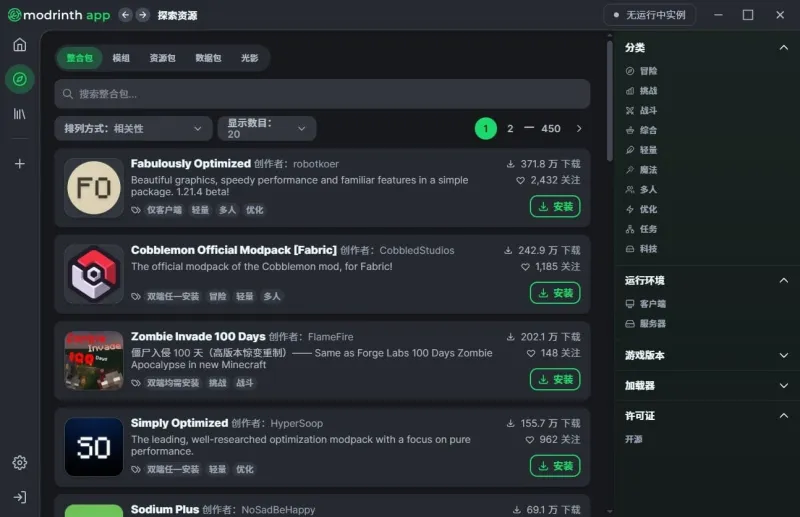The height and width of the screenshot is (517, 800).
Task: Open the compass Discover content icon
Action: point(19,79)
